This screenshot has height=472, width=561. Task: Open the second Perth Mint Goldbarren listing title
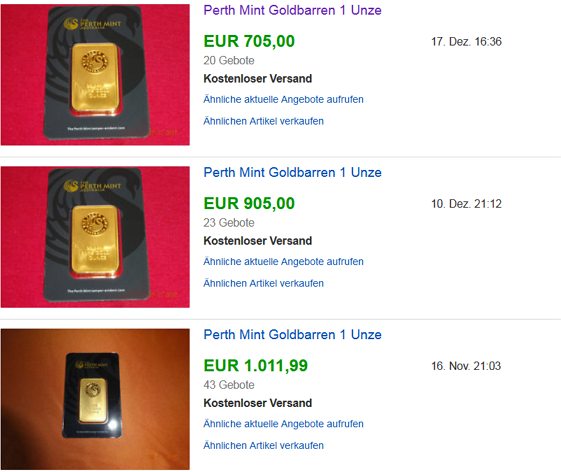(x=292, y=172)
